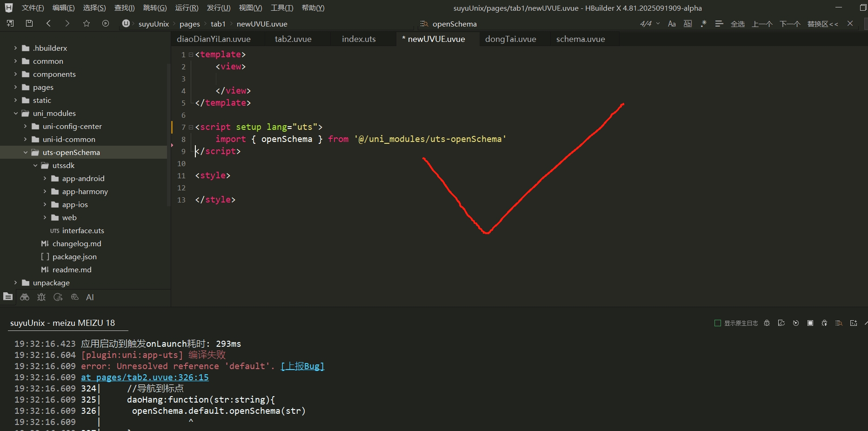
Task: Open the AI panel icon
Action: tap(90, 297)
